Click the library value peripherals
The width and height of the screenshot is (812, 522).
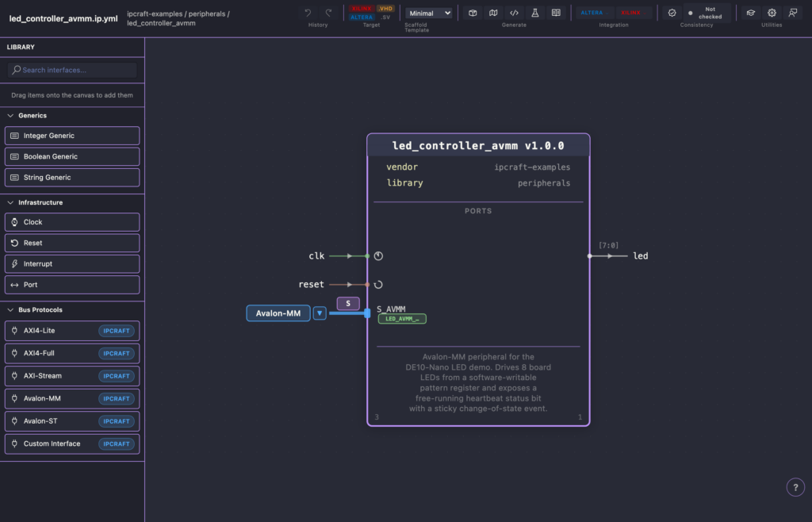click(544, 183)
